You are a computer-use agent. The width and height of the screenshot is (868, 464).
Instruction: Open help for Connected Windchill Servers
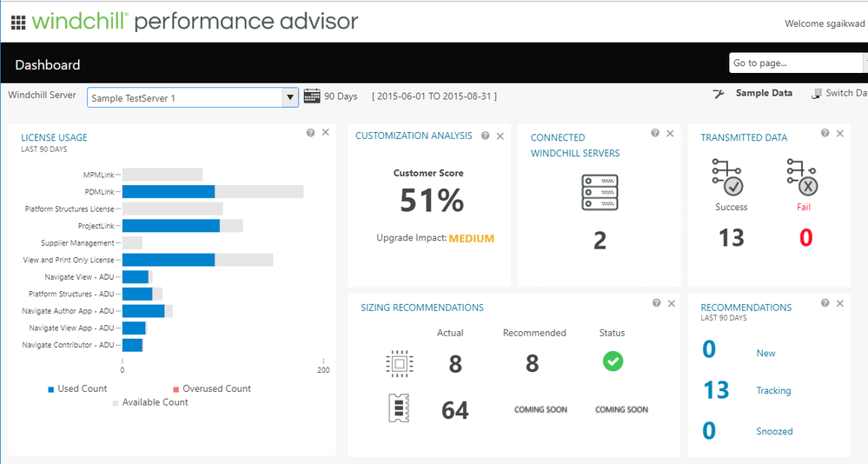tap(655, 133)
